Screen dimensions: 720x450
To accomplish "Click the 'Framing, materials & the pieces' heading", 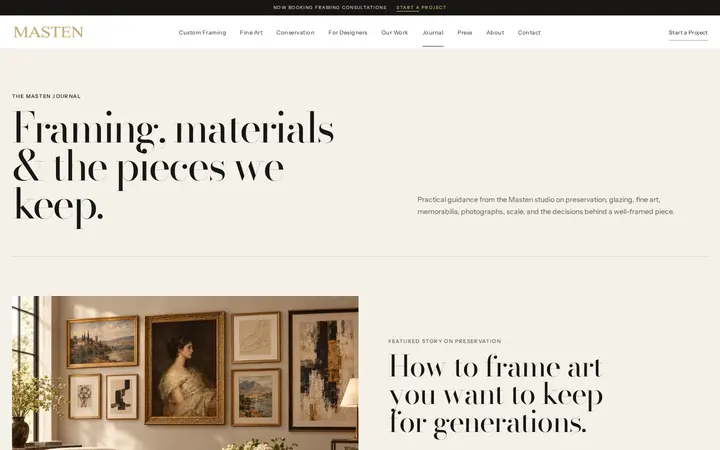I will 174,168.
